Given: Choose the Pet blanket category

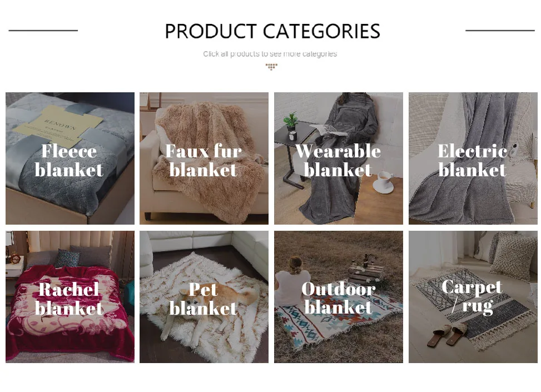Looking at the screenshot, I should coord(204,297).
